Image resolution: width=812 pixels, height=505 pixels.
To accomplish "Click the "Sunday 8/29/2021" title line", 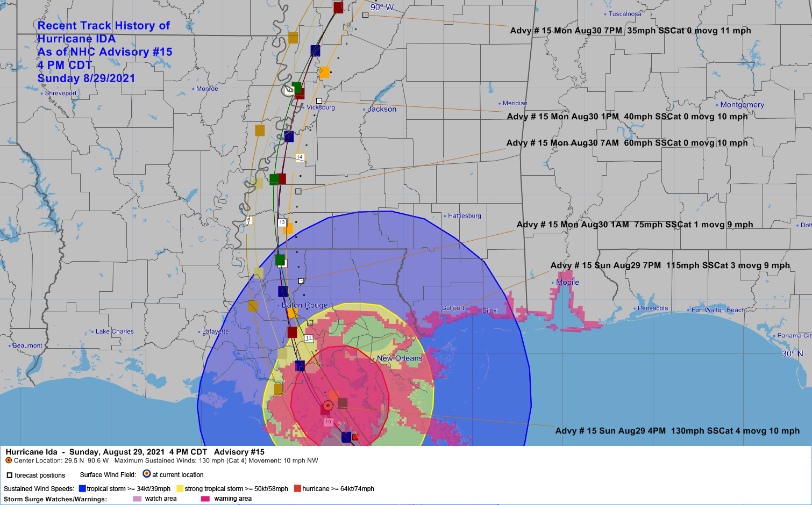I will (87, 78).
